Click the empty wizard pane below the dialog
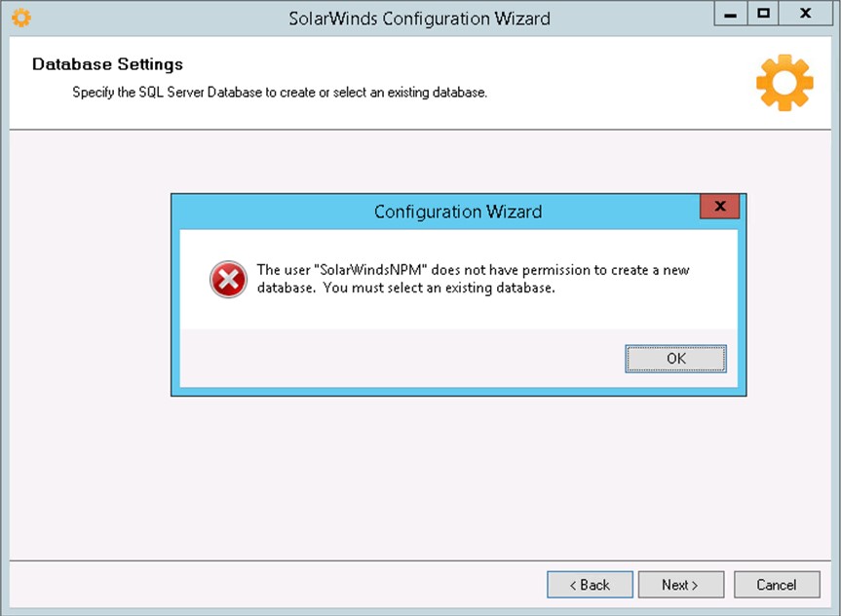This screenshot has height=616, width=841. coord(419,478)
